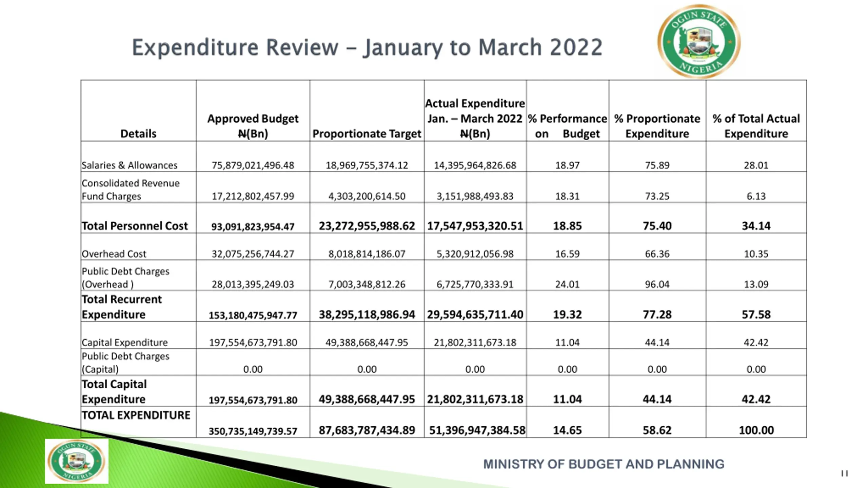The height and width of the screenshot is (488, 868).
Task: Select the 'Total Recurrent Expenditure' label
Action: click(x=122, y=307)
